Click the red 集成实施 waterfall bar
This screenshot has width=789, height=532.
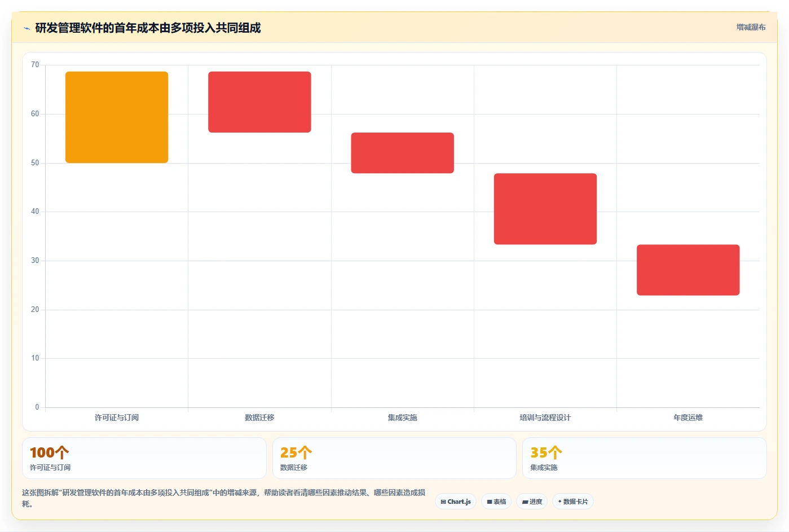coord(403,153)
